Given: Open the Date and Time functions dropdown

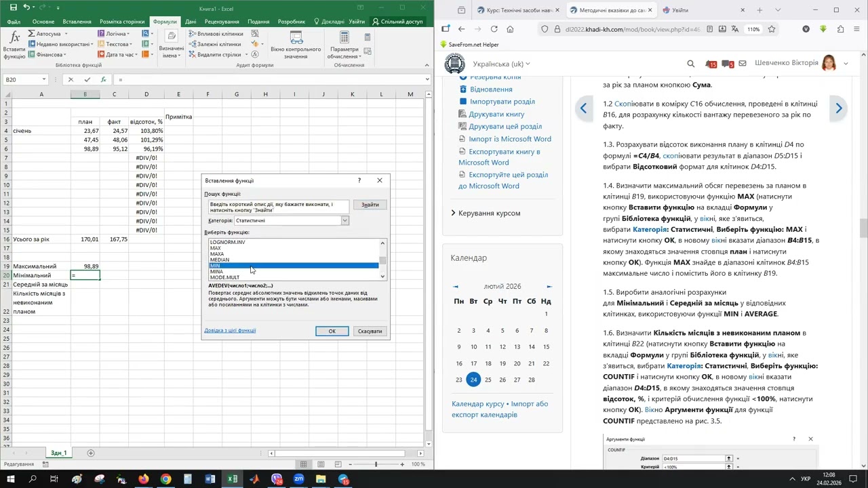Looking at the screenshot, I should (x=117, y=55).
